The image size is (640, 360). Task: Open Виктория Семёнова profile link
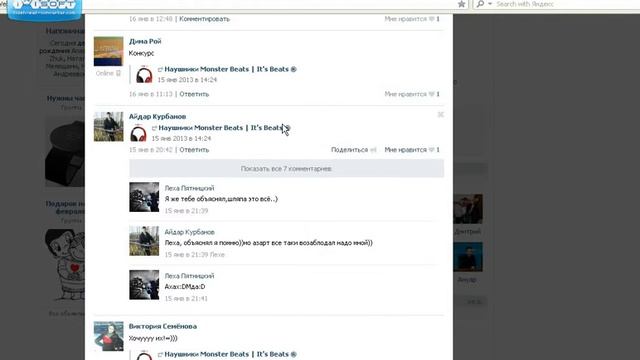point(162,326)
